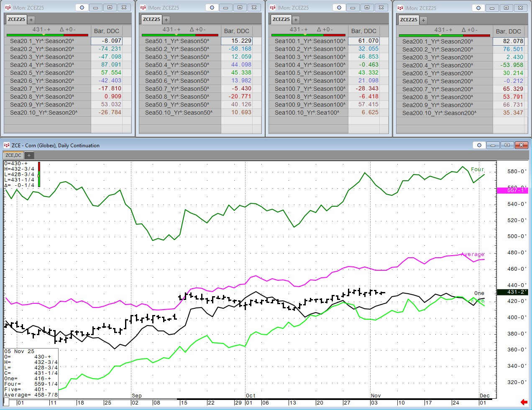The image size is (532, 410).
Task: Click the CQG logo icon in chart title bar
Action: pyautogui.click(x=6, y=145)
